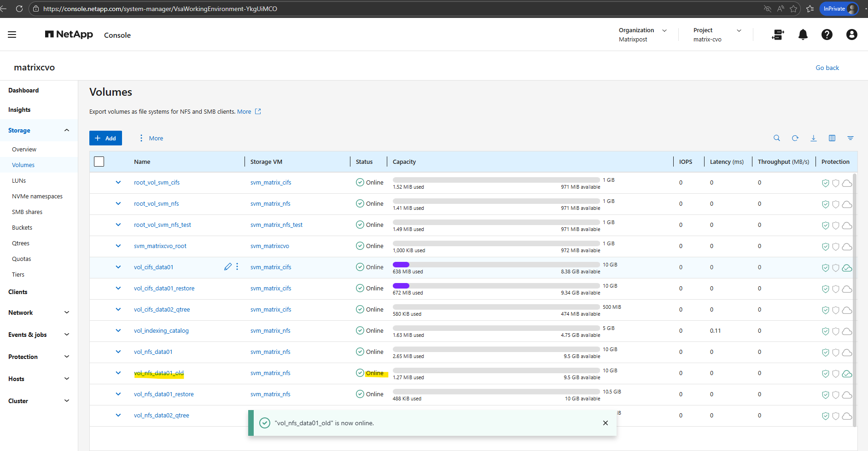
Task: Open SMB shares in the sidebar
Action: coord(27,212)
